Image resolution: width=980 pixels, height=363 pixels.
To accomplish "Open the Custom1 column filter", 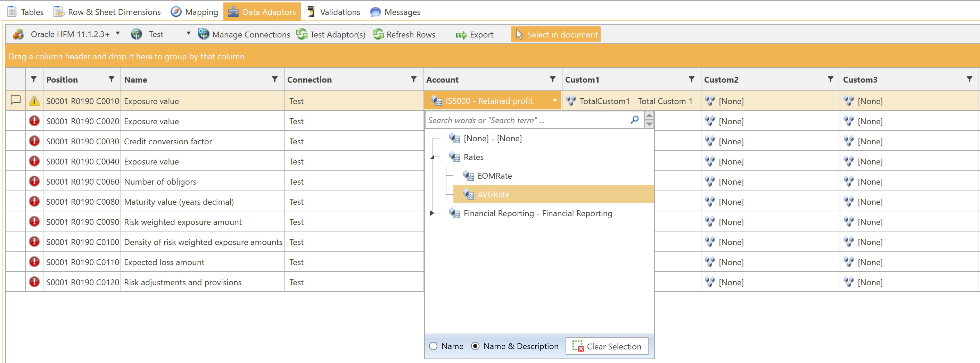I will [x=692, y=79].
